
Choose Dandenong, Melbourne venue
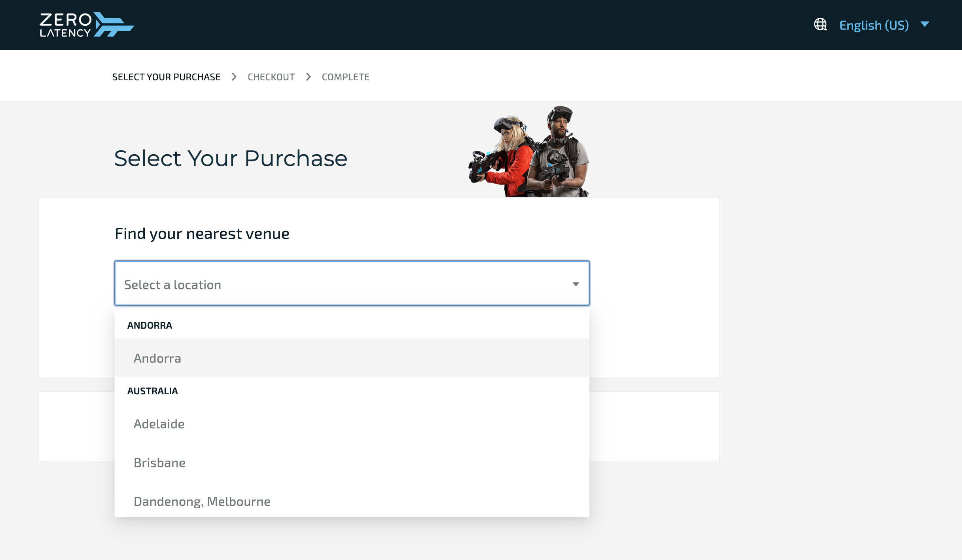352,500
